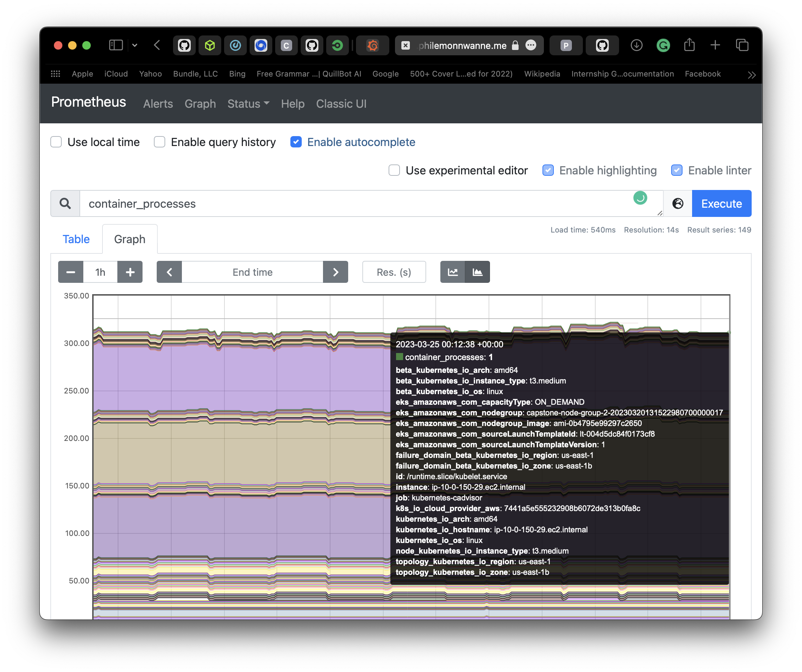The width and height of the screenshot is (802, 672).
Task: Show stacked area graph
Action: pos(477,272)
